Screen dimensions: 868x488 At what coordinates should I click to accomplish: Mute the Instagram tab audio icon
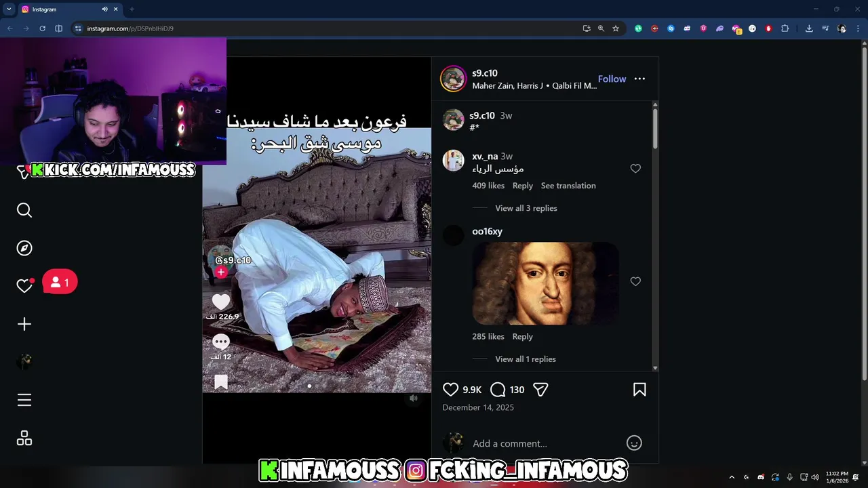[x=104, y=9]
